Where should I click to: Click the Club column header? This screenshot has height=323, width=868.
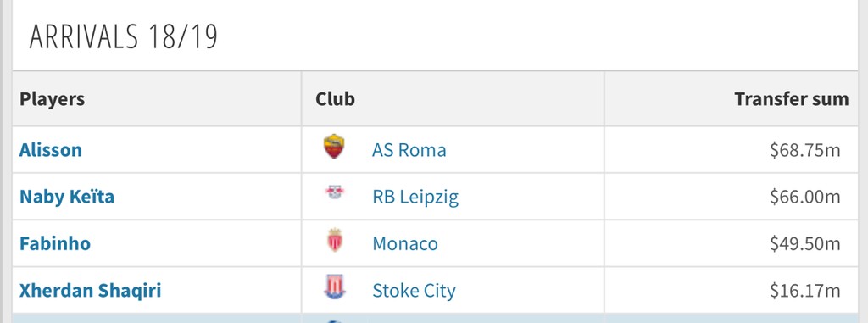click(335, 99)
